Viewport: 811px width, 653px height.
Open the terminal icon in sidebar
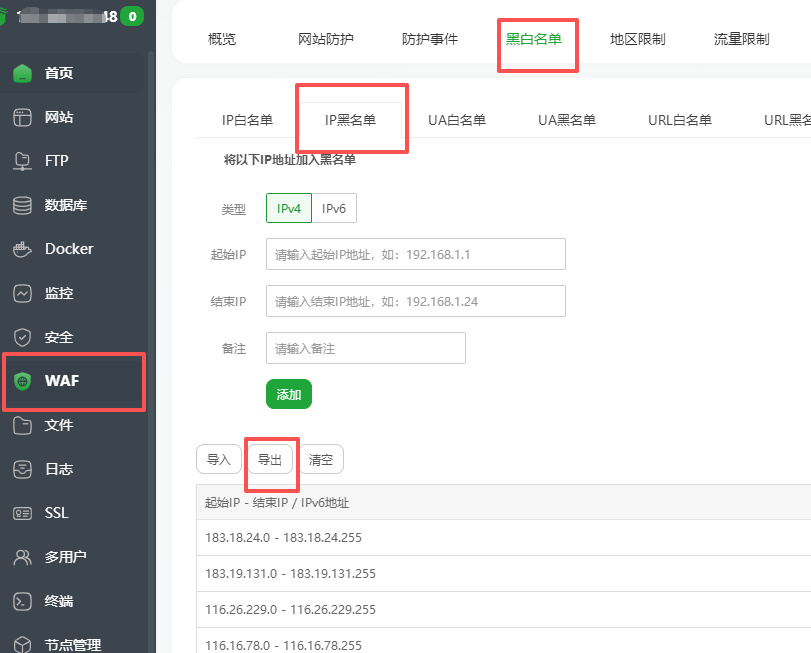point(22,601)
